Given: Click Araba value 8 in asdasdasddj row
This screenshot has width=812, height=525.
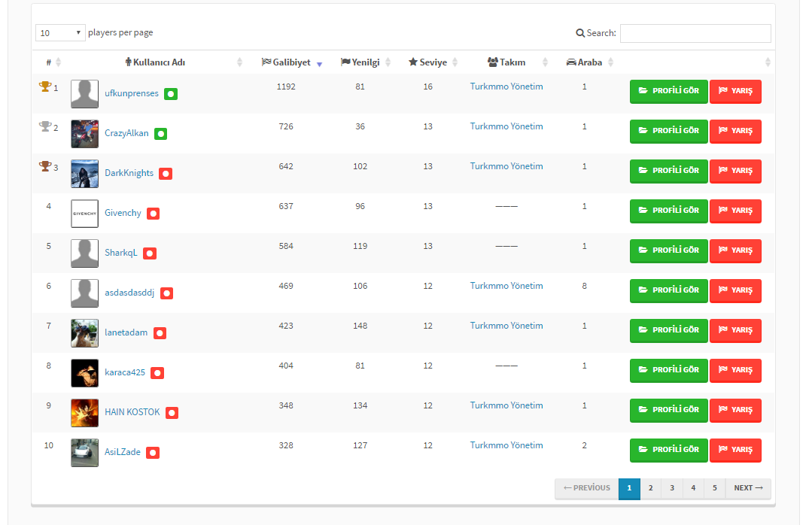Looking at the screenshot, I should pos(584,286).
